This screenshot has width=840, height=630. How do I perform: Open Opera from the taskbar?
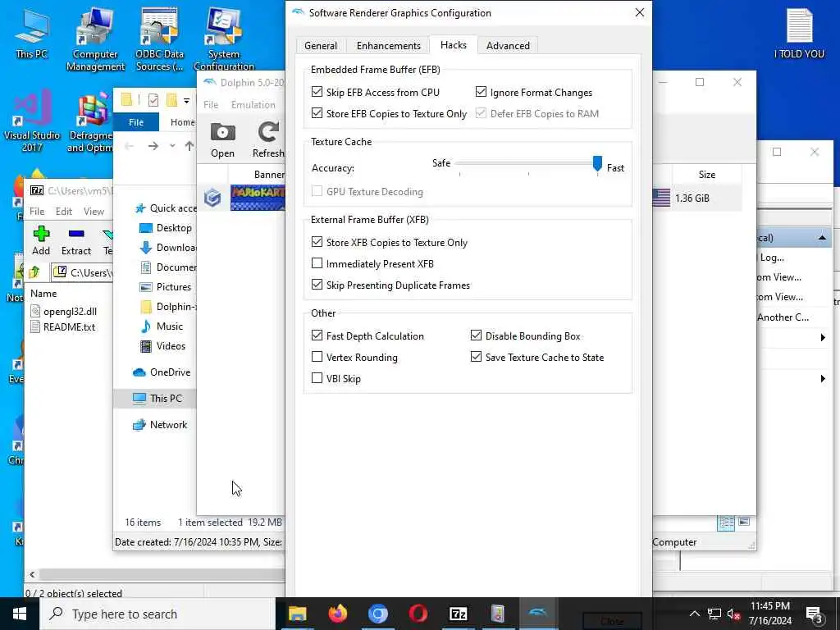418,614
